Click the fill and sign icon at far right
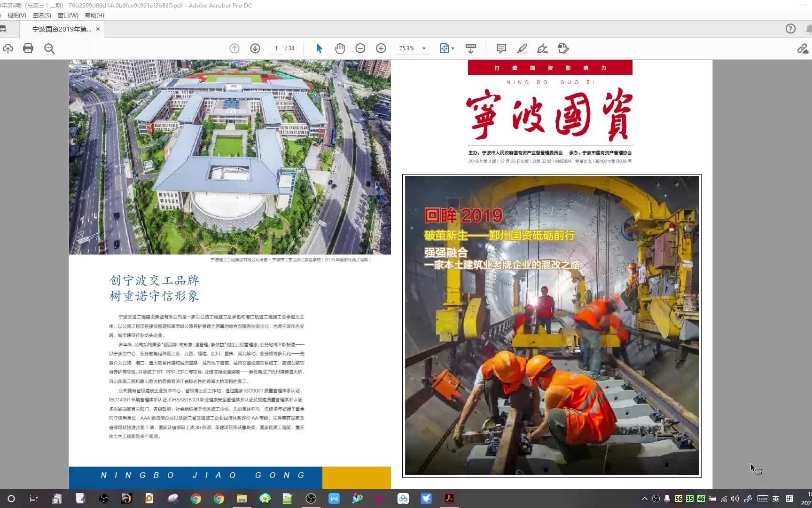 point(803,48)
